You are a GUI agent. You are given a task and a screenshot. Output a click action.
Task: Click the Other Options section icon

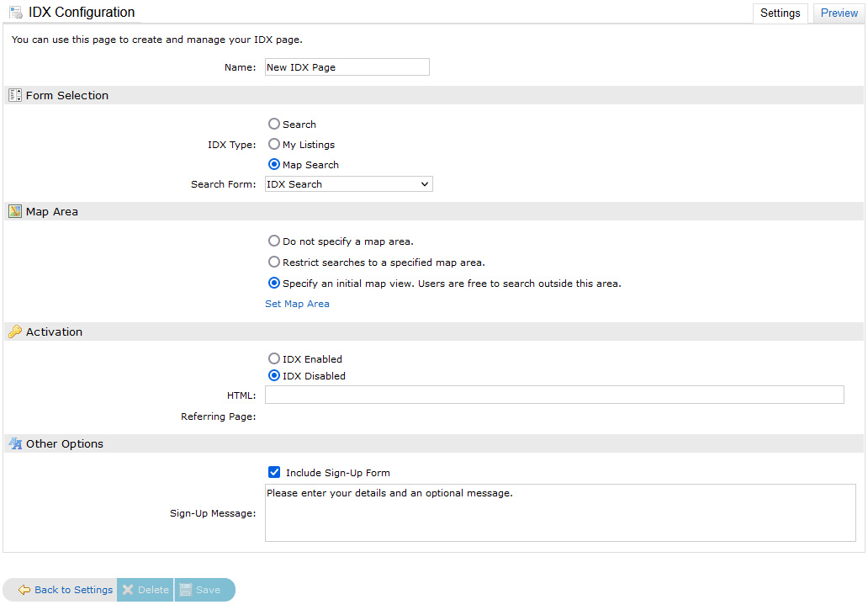tap(15, 444)
